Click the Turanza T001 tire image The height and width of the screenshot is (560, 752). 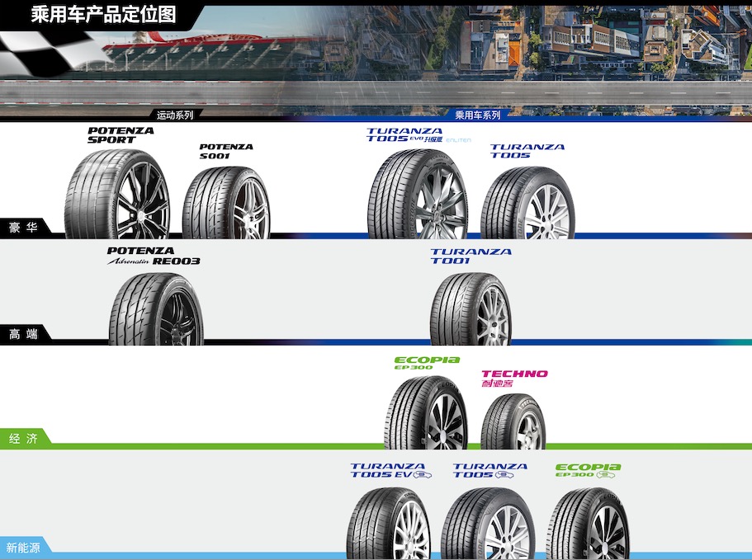click(471, 309)
